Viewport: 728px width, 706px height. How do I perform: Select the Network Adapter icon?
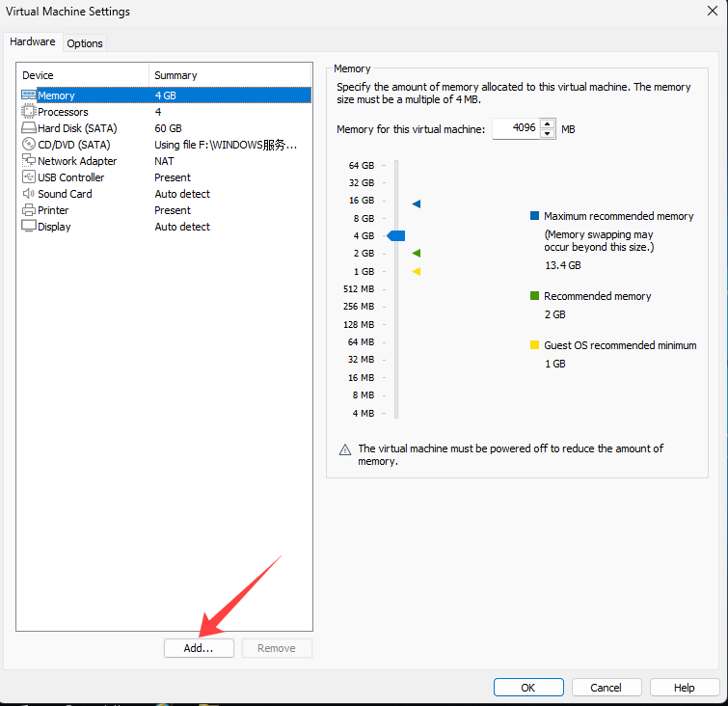click(x=29, y=161)
